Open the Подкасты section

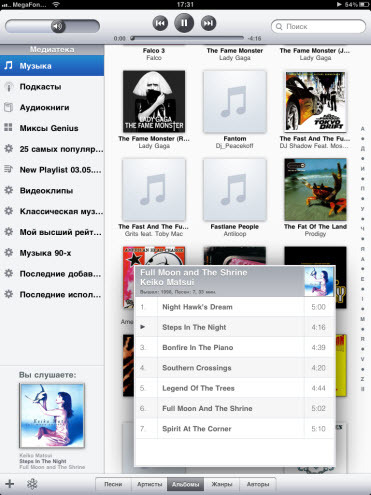(x=52, y=87)
